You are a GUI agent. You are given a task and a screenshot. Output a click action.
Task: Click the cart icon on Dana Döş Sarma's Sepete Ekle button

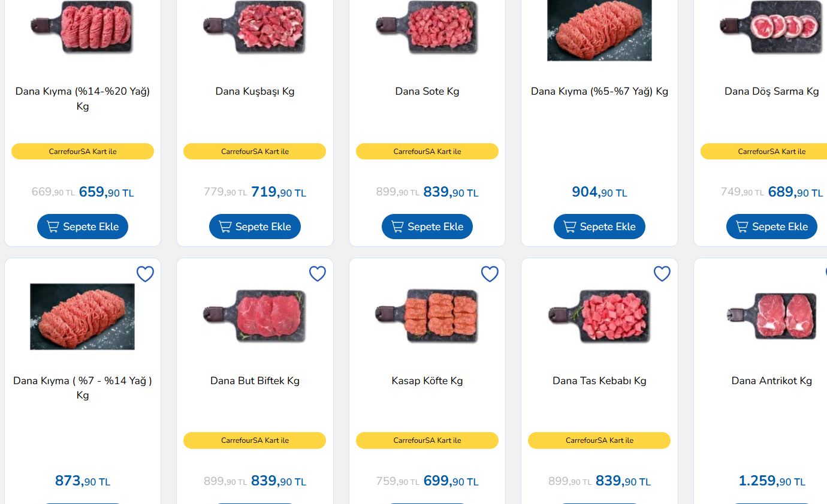(x=742, y=227)
